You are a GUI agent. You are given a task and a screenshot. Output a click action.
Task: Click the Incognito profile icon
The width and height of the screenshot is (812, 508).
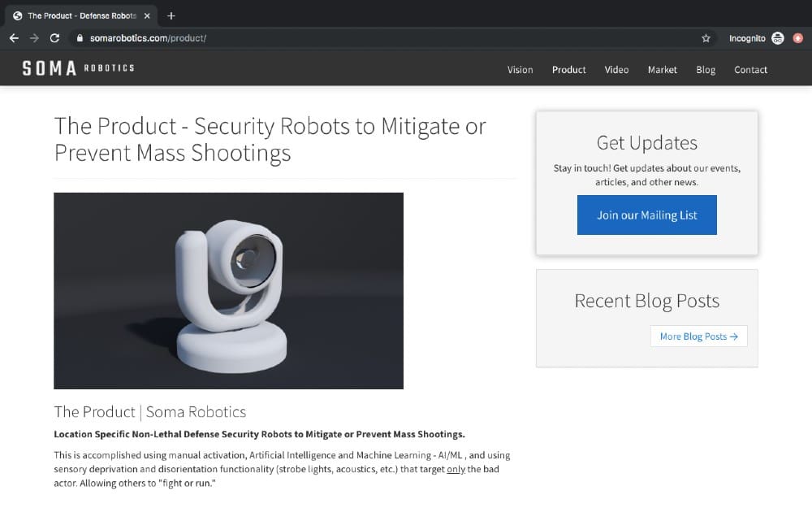777,38
